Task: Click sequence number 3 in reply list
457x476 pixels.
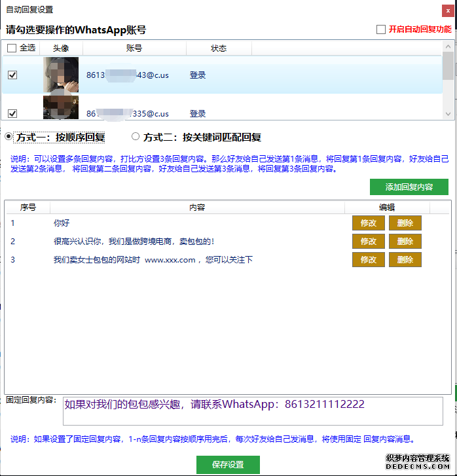Action: click(x=12, y=259)
